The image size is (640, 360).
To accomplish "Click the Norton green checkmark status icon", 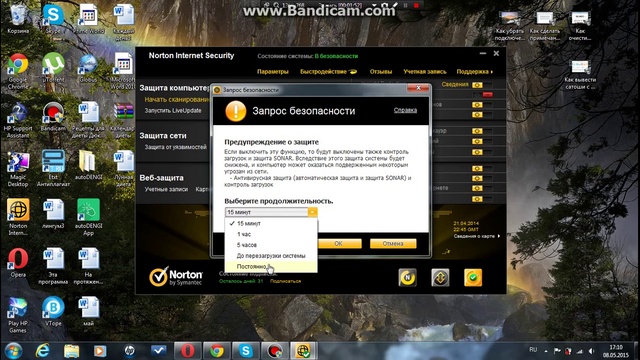I will pyautogui.click(x=473, y=278).
